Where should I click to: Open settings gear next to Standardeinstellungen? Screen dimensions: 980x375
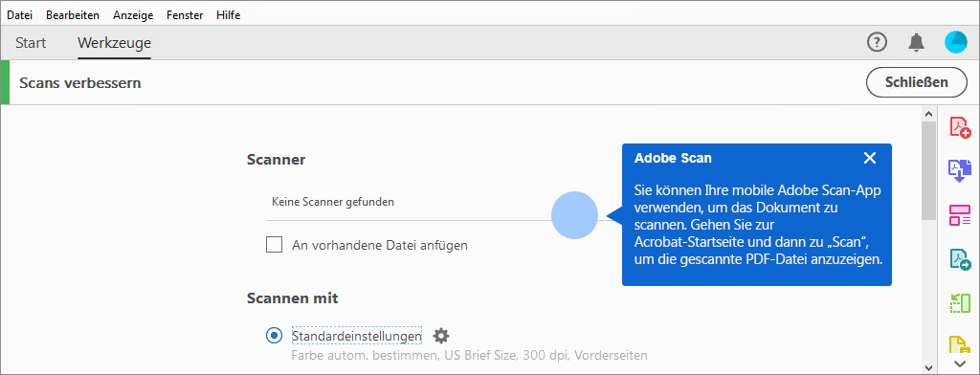tap(441, 336)
